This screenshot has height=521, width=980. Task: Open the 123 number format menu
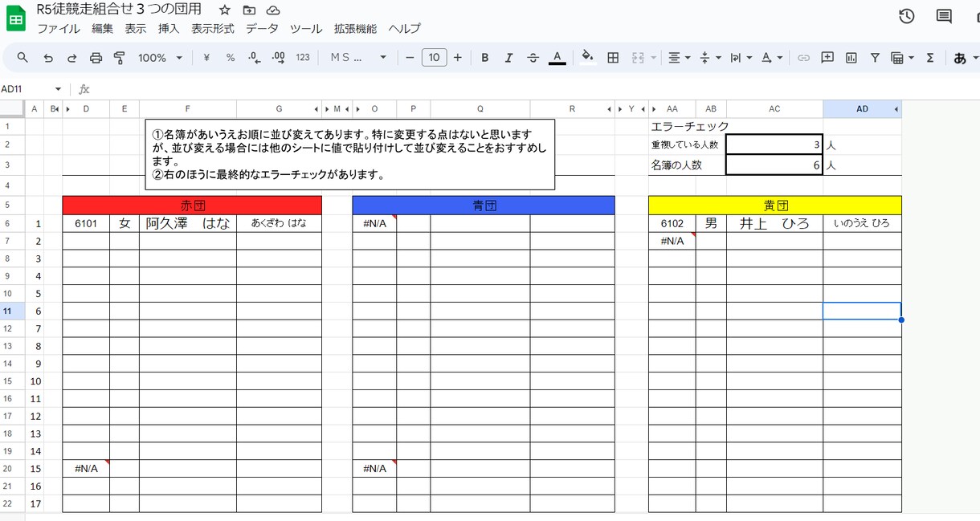pyautogui.click(x=303, y=58)
